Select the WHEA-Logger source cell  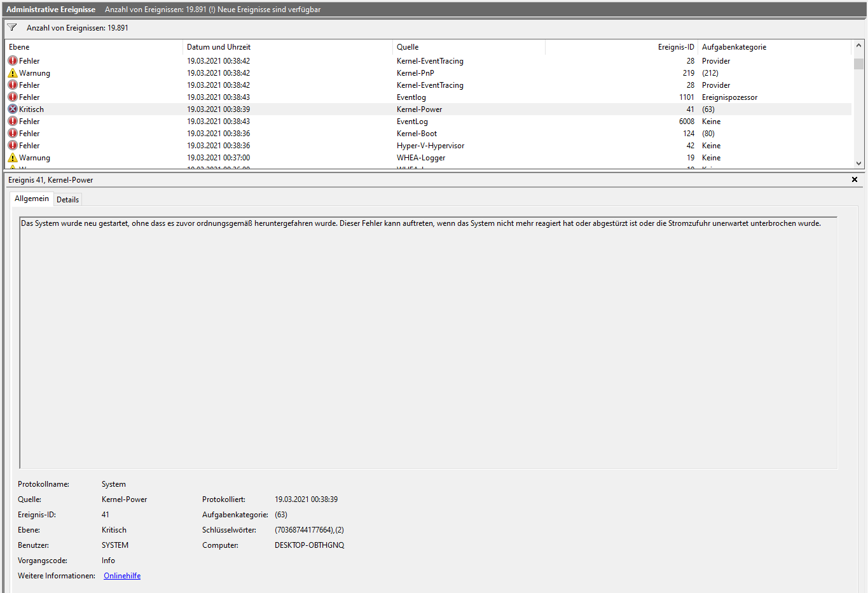[x=421, y=158]
